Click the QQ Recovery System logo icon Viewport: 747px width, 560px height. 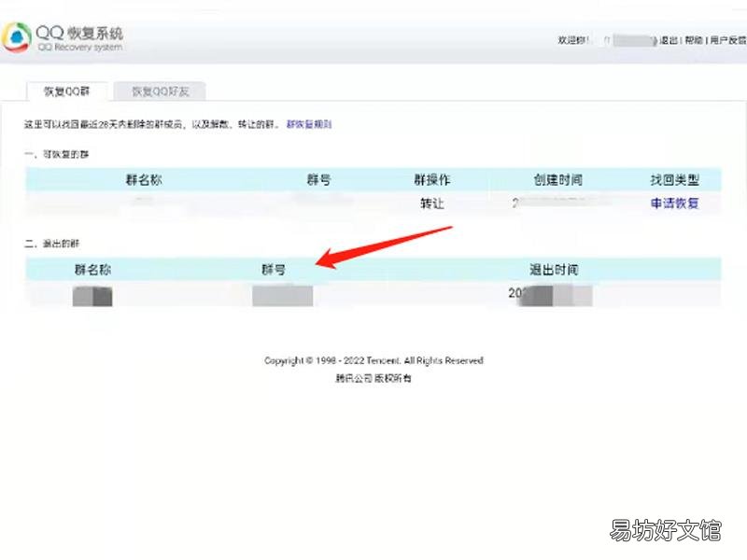(17, 37)
